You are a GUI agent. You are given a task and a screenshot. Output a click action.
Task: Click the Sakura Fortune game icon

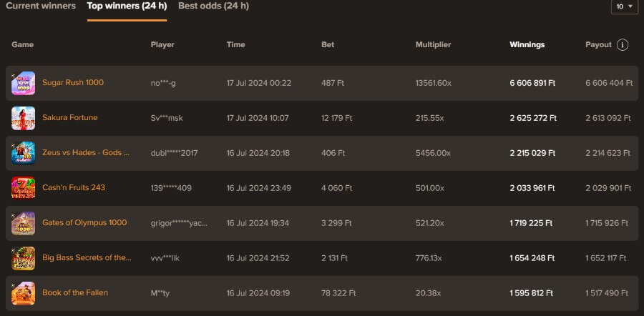click(x=23, y=118)
